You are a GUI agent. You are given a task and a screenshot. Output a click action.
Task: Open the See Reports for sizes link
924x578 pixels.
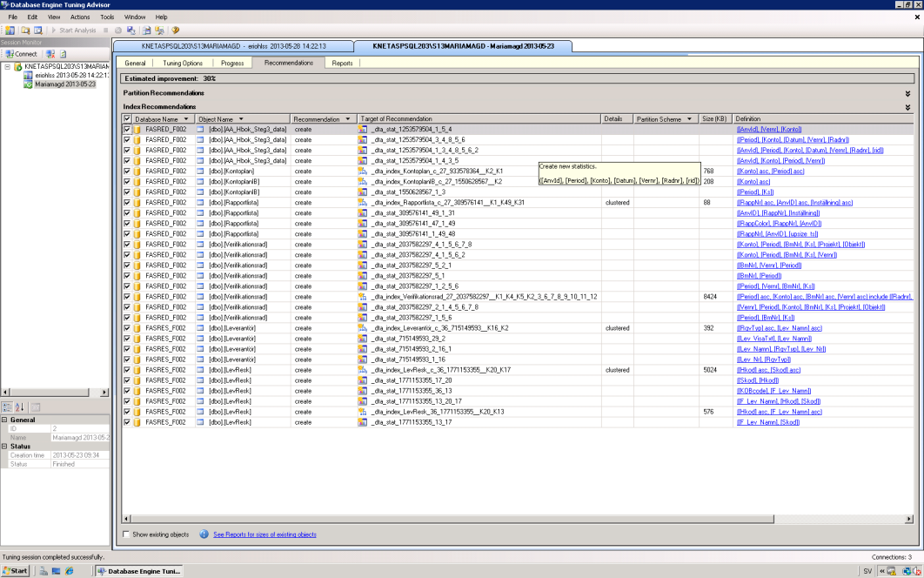pos(264,534)
